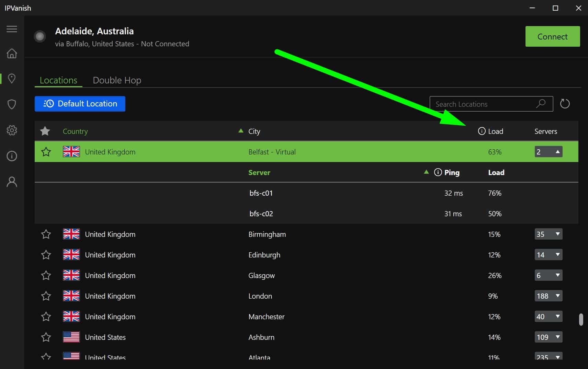Select the Ashburn city row
The image size is (588, 369).
click(x=306, y=337)
